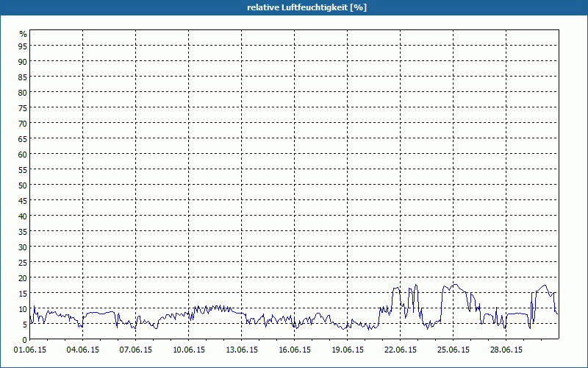Select the 22.06.15 date label
Image resolution: width=588 pixels, height=368 pixels.
click(401, 350)
